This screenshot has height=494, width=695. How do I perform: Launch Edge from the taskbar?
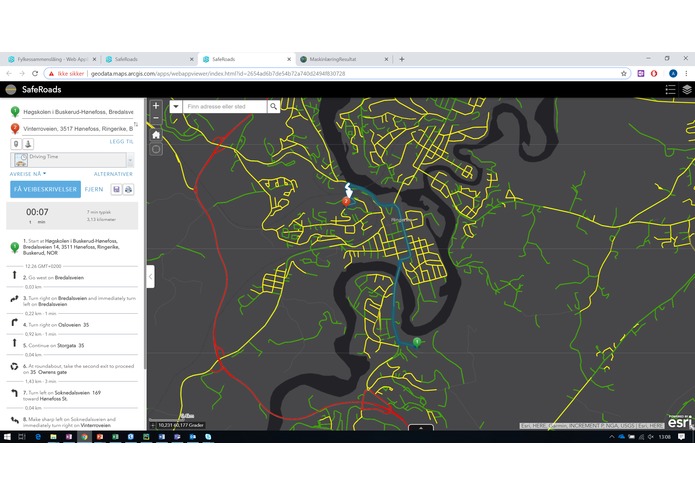tap(38, 437)
